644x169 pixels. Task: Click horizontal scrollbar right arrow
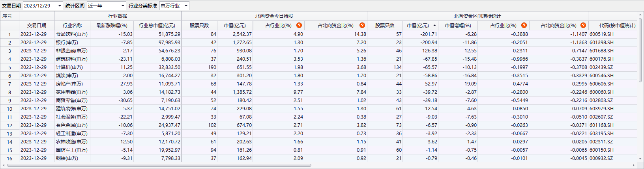(634, 165)
